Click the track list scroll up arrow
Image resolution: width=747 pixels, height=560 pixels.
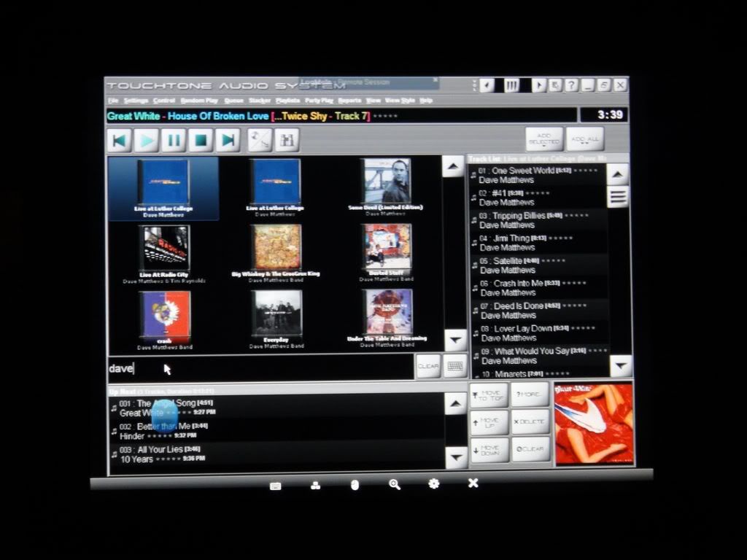pyautogui.click(x=618, y=174)
